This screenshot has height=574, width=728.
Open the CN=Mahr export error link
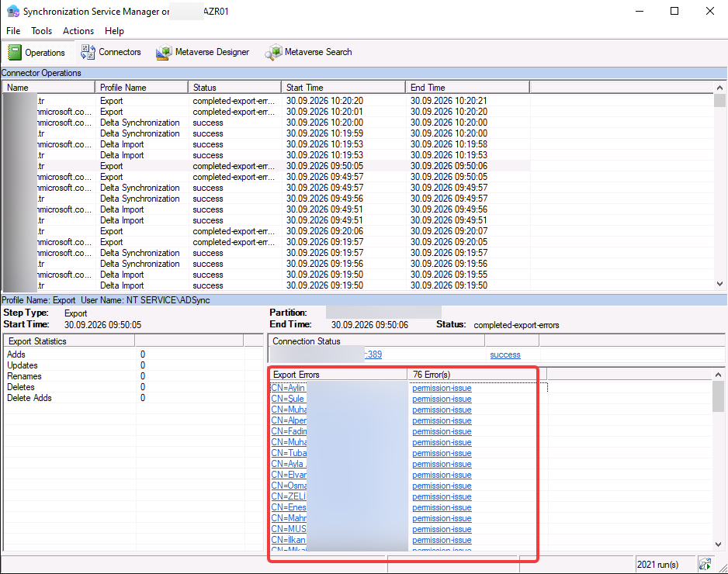click(x=289, y=518)
